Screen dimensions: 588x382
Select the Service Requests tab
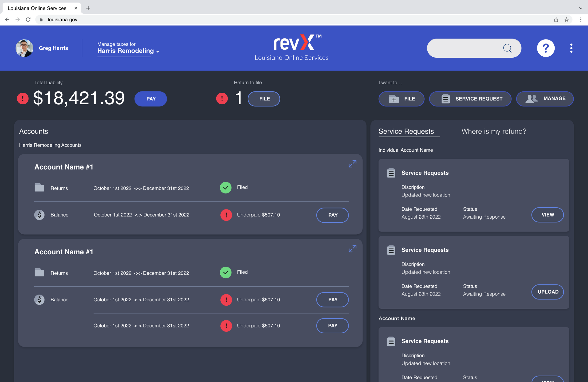pos(406,131)
